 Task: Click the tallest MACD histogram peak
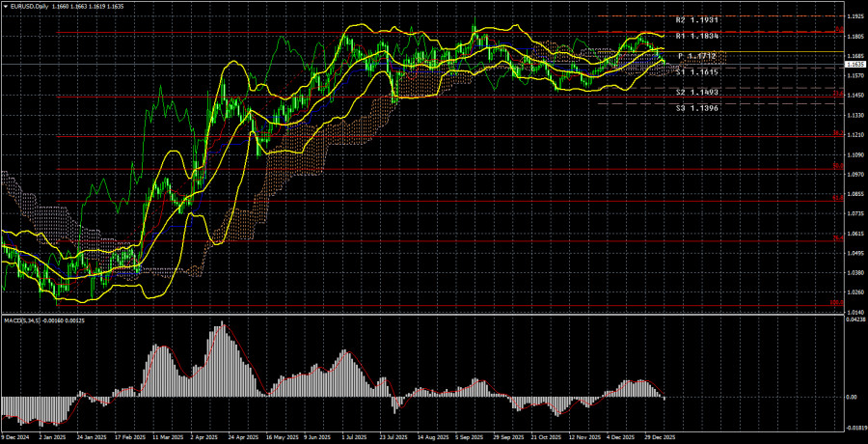coord(221,324)
